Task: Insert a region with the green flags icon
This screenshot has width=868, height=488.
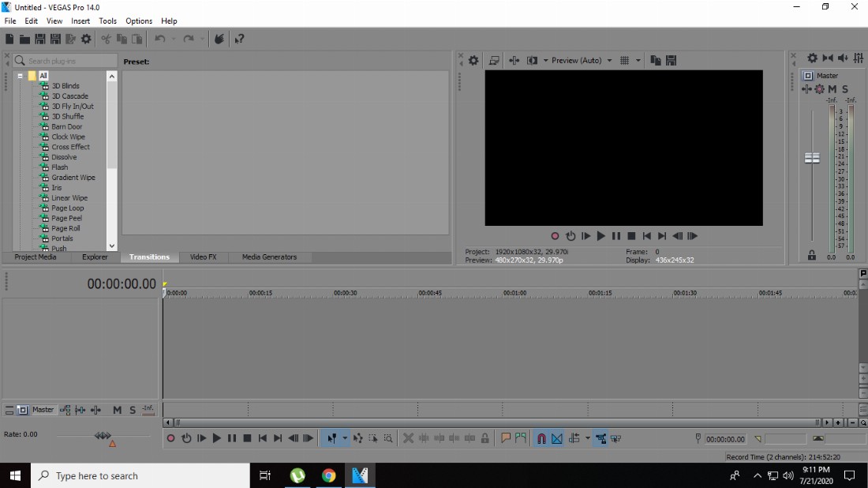Action: pyautogui.click(x=520, y=438)
